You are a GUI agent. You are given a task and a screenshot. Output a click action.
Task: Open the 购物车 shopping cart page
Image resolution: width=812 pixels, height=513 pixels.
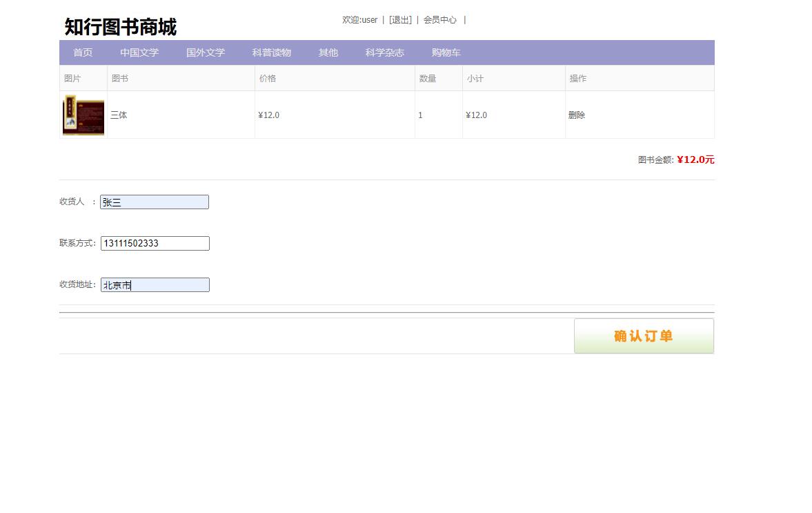tap(446, 52)
